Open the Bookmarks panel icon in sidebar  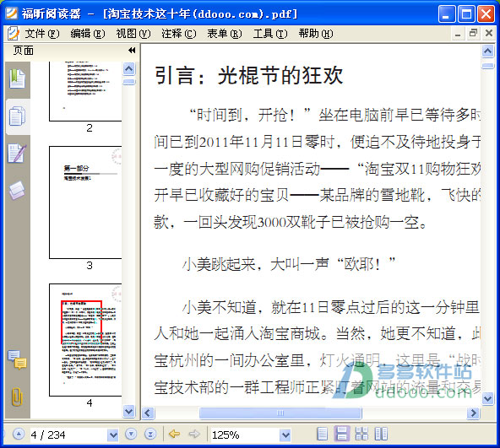[17, 78]
